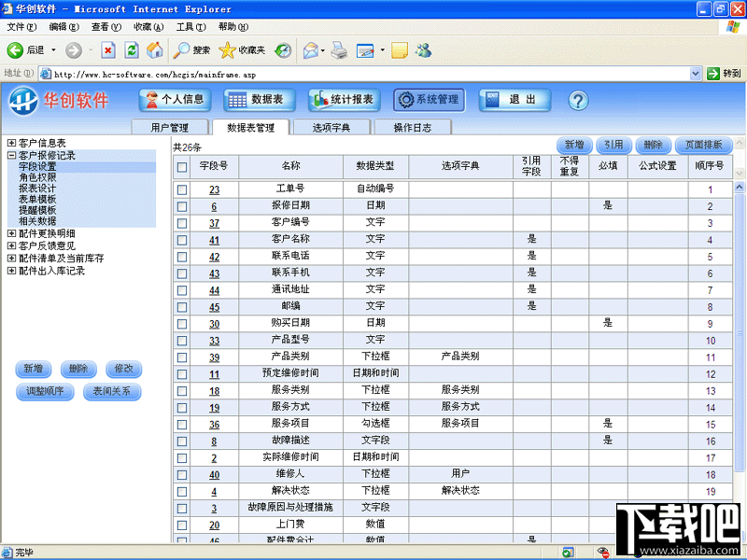Click the question mark help icon
This screenshot has height=560, width=747.
[578, 101]
